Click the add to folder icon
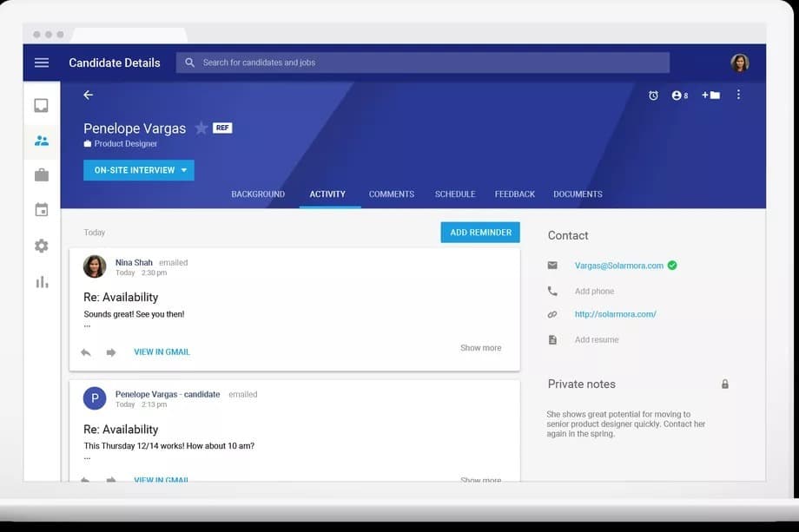Image resolution: width=799 pixels, height=532 pixels. tap(710, 95)
